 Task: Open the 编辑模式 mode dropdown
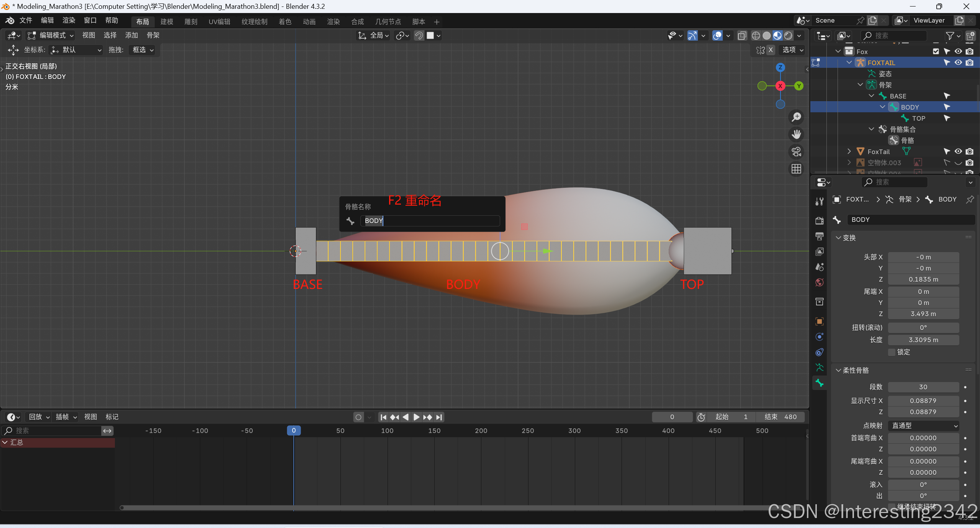tap(51, 35)
